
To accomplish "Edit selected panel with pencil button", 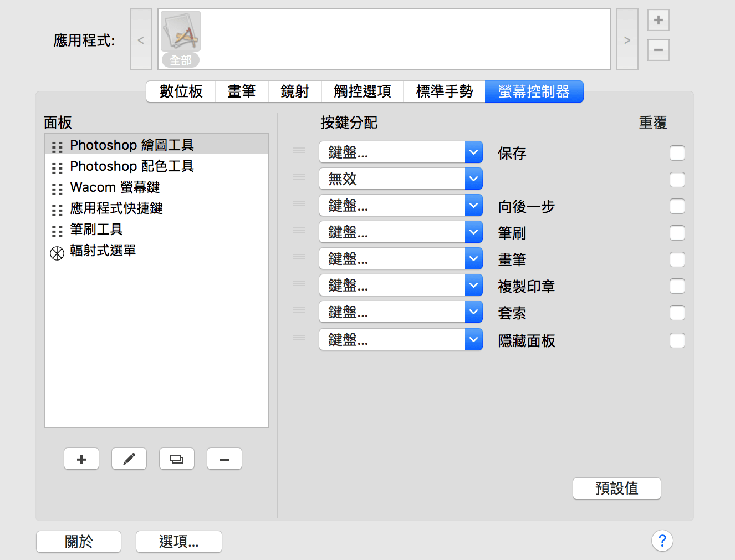I will (129, 459).
